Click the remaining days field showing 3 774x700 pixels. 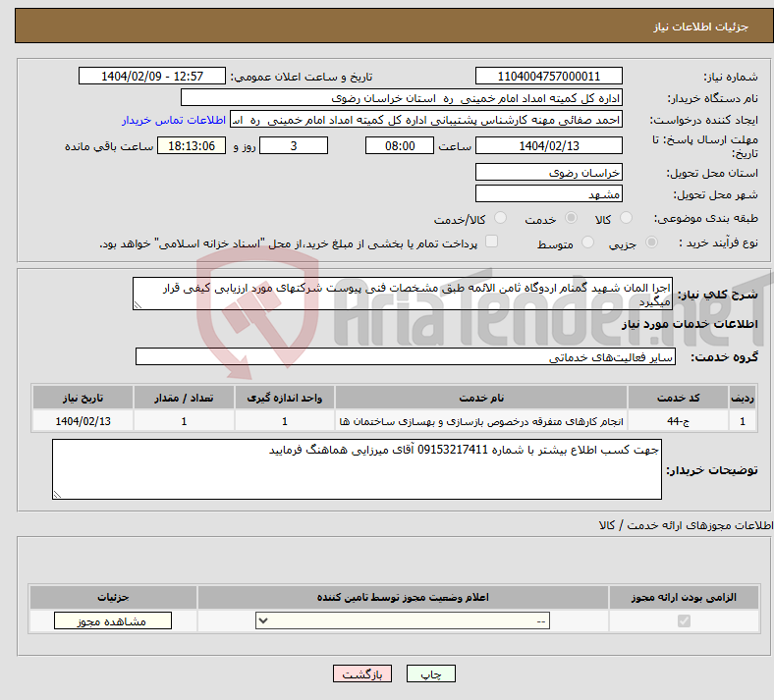(x=294, y=145)
